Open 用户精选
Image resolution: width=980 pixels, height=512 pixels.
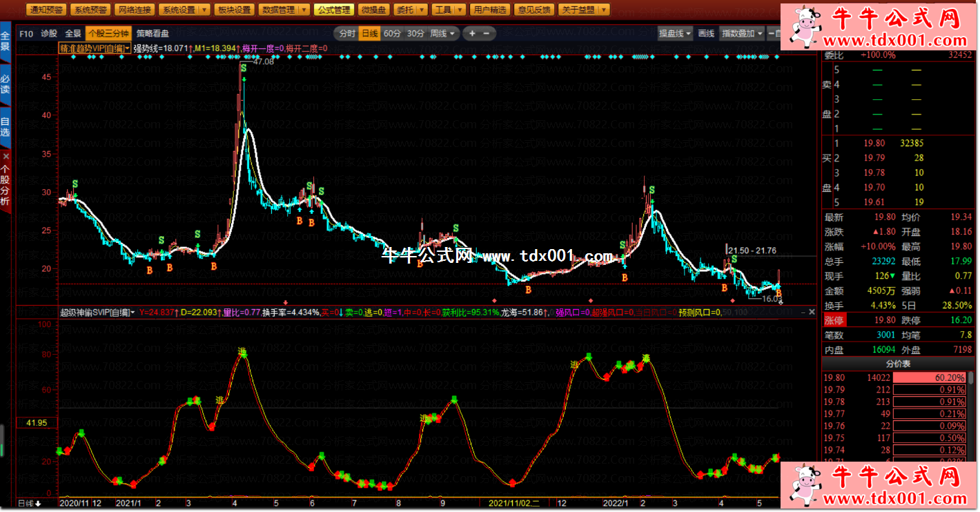coord(489,10)
